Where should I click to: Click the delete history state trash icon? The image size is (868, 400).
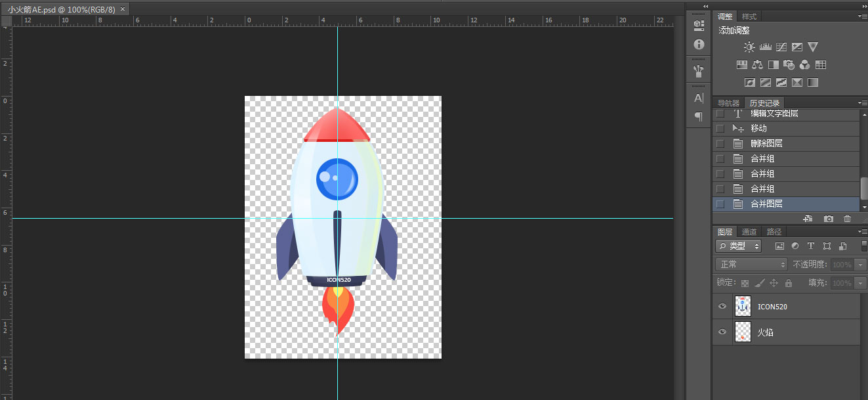(x=847, y=219)
